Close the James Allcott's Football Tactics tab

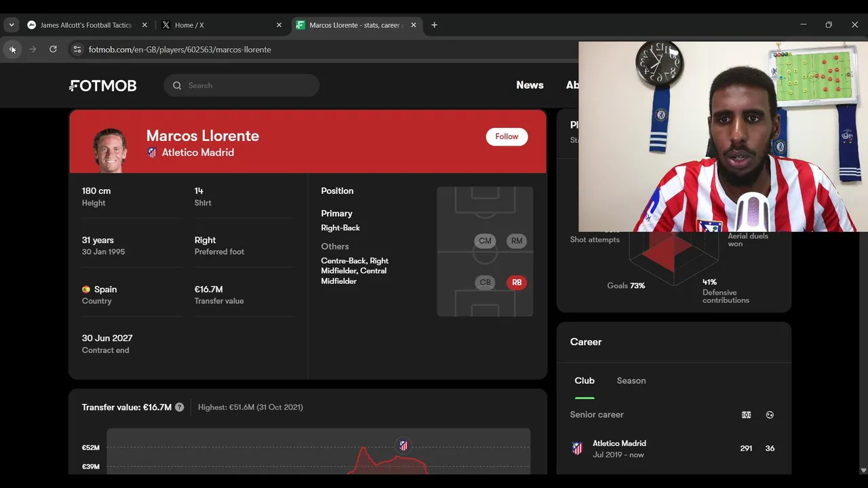pos(144,25)
